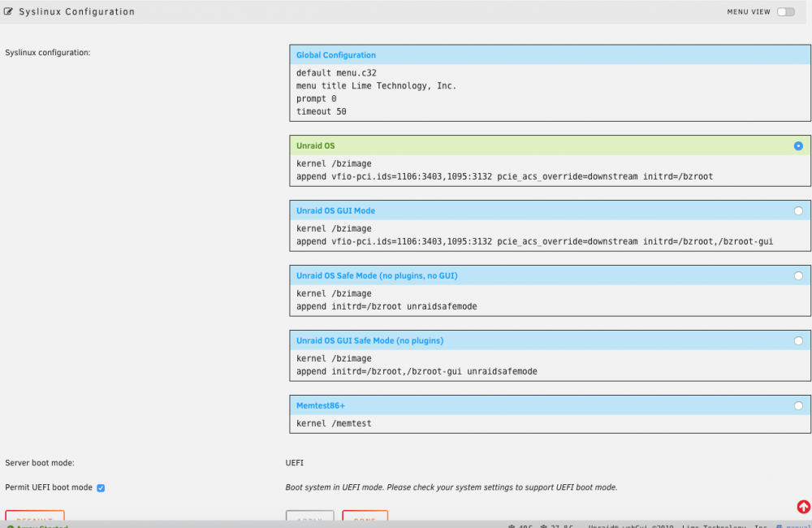
Task: Choose the GUI Safe Mode (no plugins) radio
Action: pos(798,341)
